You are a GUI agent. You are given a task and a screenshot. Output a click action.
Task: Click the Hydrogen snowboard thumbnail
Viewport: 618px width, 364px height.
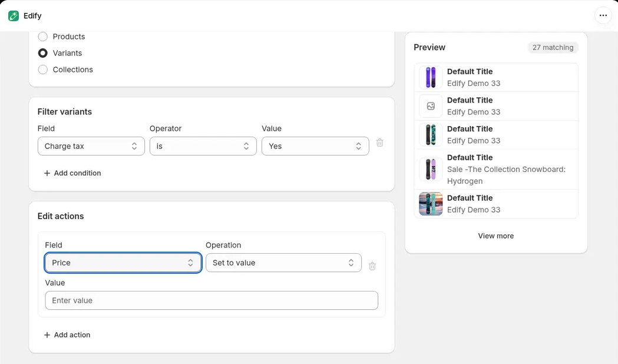[x=431, y=170]
